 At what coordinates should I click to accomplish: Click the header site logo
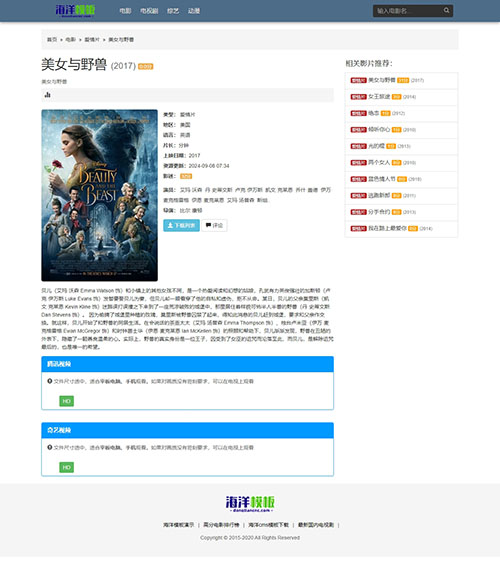(x=75, y=10)
